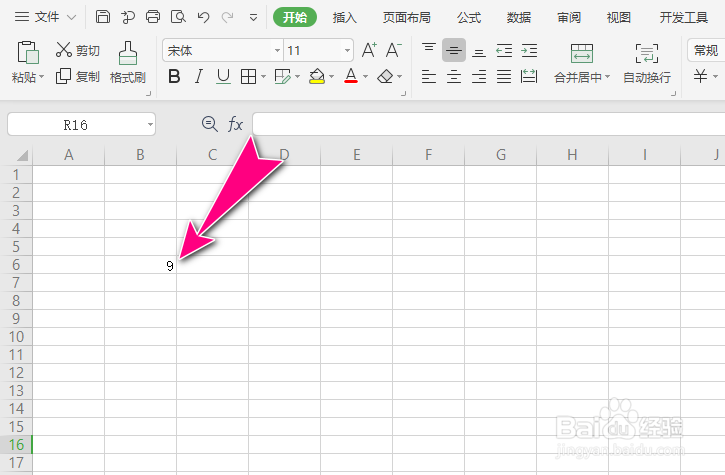Toggle Italic formatting

[199, 76]
